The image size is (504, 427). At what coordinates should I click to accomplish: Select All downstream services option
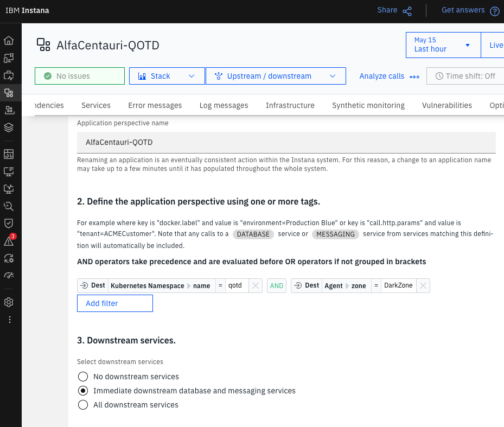click(83, 405)
